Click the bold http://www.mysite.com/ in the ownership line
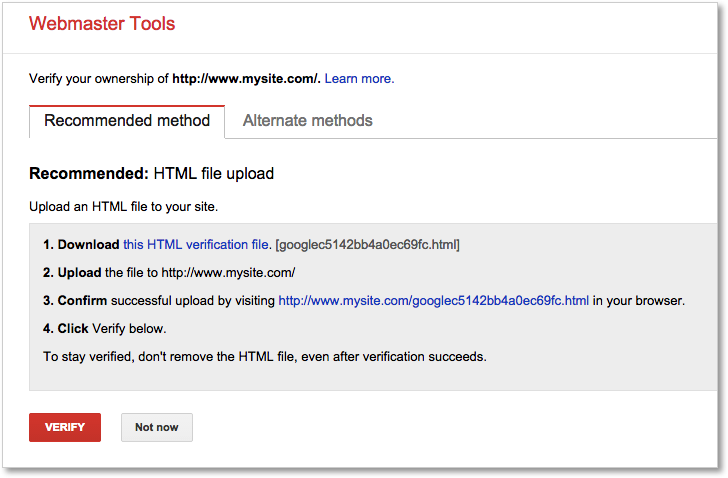728x478 pixels. point(246,78)
